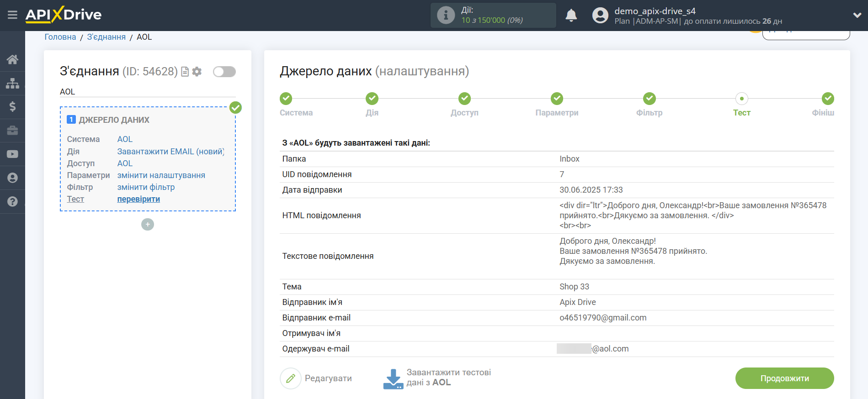Open the З'єднання breadcrumb link
The image size is (868, 399).
pyautogui.click(x=107, y=37)
